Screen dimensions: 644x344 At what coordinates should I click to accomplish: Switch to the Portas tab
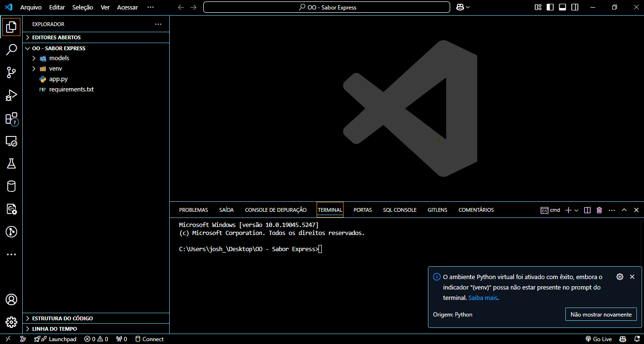[363, 210]
